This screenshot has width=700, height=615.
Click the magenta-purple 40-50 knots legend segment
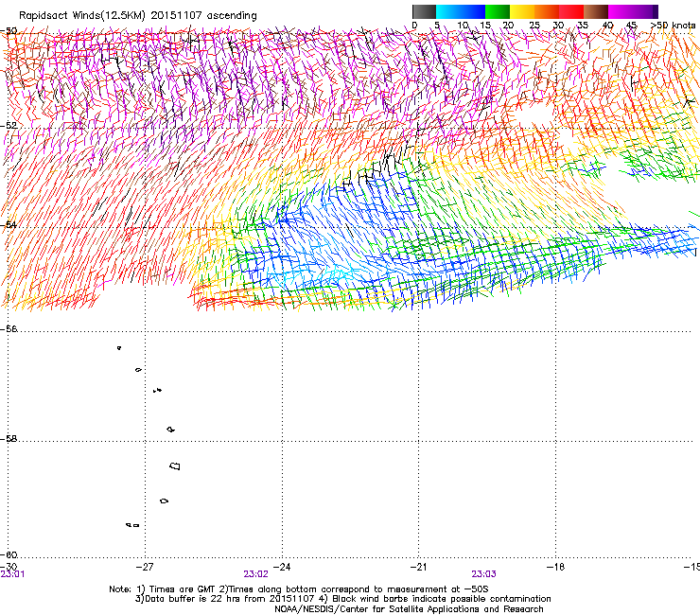pyautogui.click(x=633, y=11)
